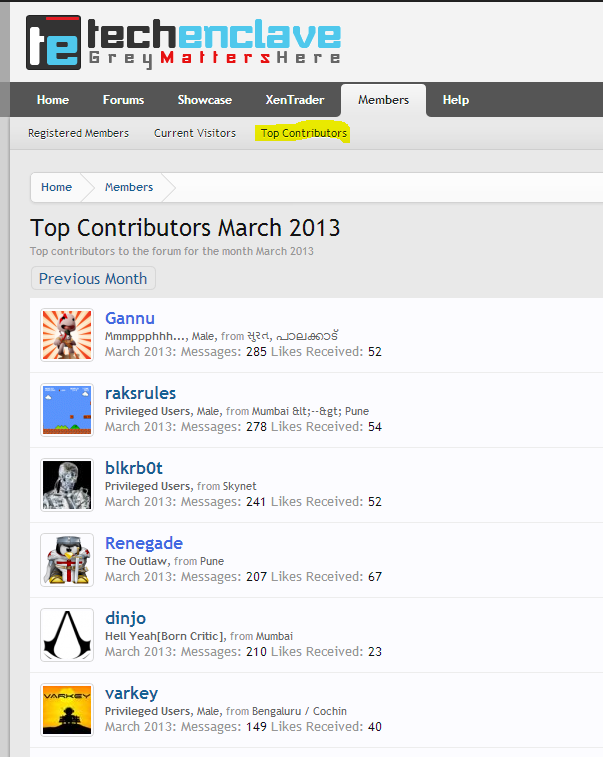The height and width of the screenshot is (757, 603).
Task: Click the 'Top Contributors March 2013' heading
Action: pos(185,228)
